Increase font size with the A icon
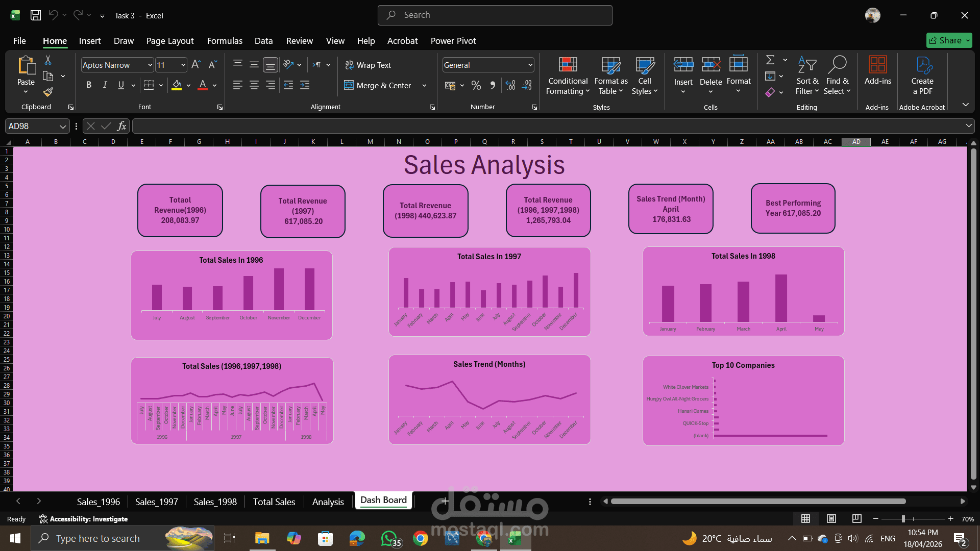The height and width of the screenshot is (551, 980). pos(196,65)
